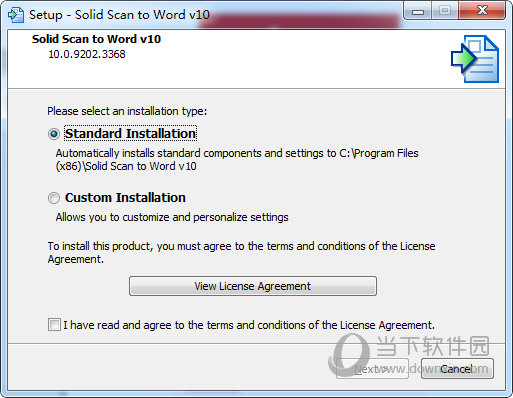513x398 pixels.
Task: Click the 'To install this product' notice text
Action: pos(241,252)
